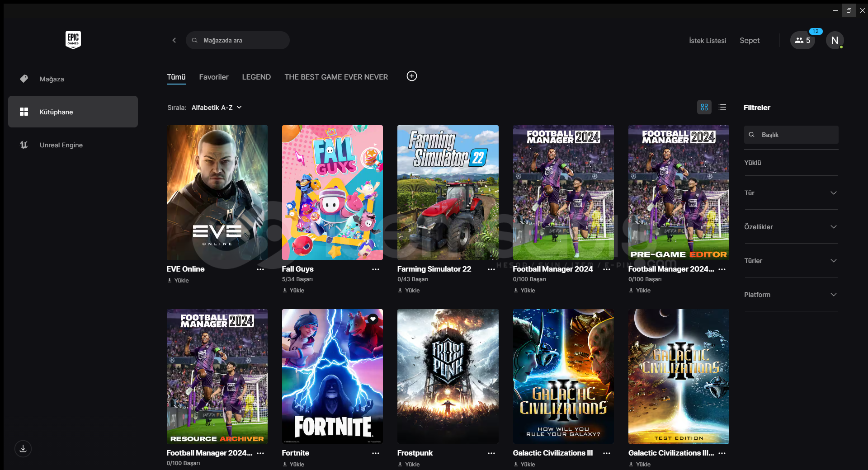Click Yükle under Farming Simulator 22
The height and width of the screenshot is (470, 868).
click(409, 291)
